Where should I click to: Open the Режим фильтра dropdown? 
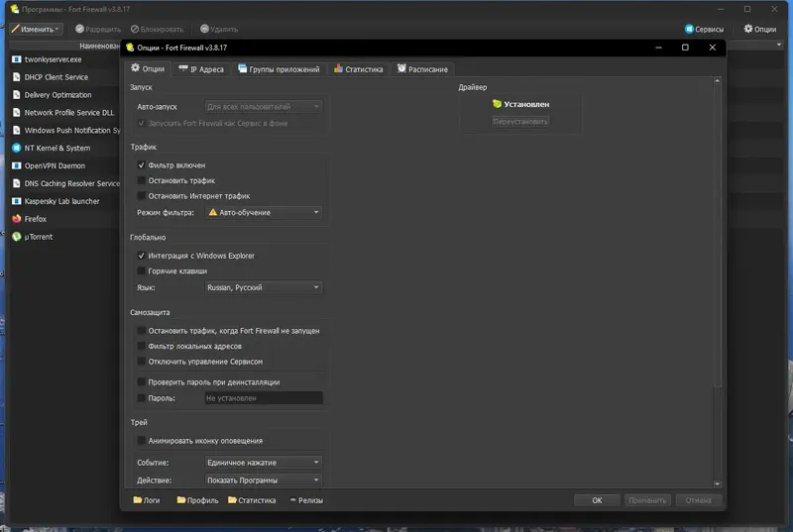click(x=264, y=212)
